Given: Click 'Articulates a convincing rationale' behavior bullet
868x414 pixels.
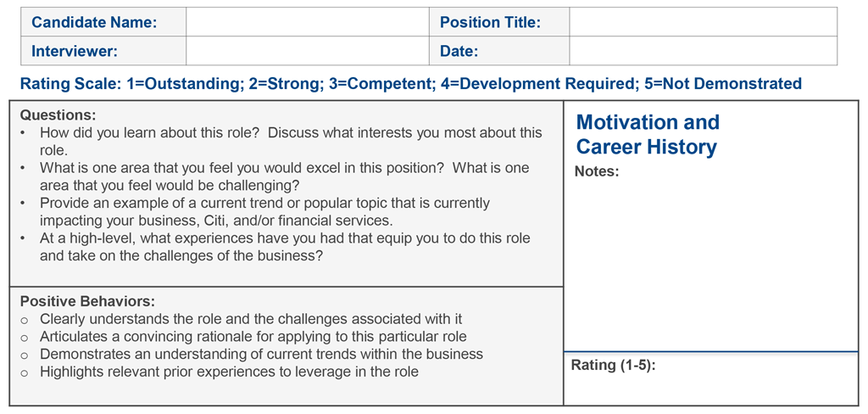Looking at the screenshot, I should coord(252,337).
